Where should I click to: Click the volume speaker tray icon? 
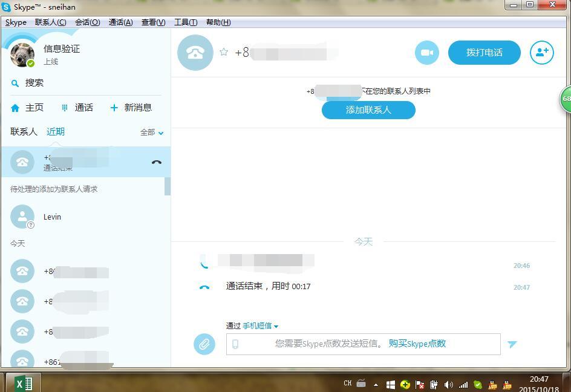448,384
